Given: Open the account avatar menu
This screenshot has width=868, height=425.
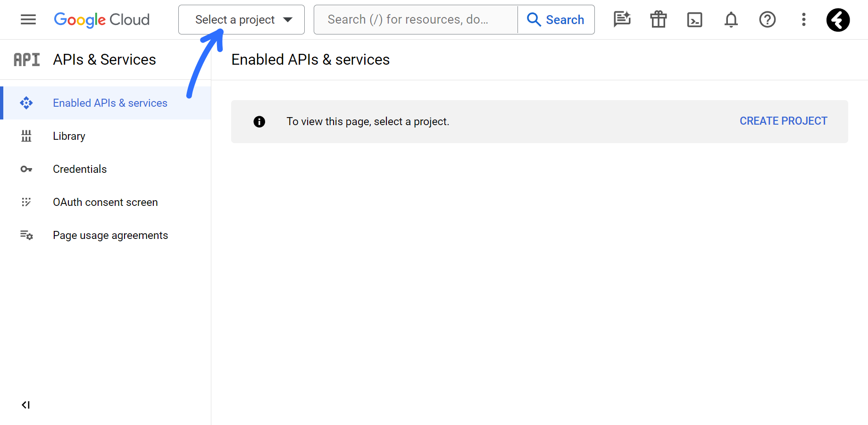Looking at the screenshot, I should coord(838,20).
